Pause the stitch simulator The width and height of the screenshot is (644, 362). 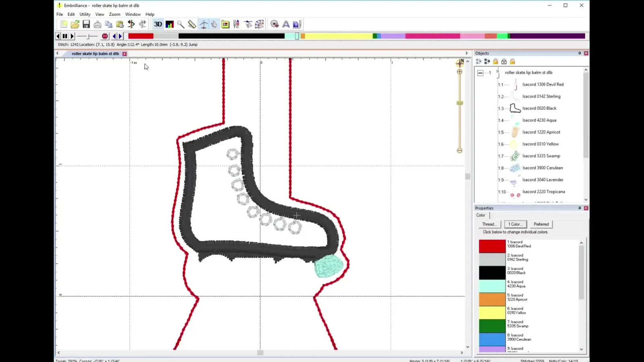tap(65, 36)
